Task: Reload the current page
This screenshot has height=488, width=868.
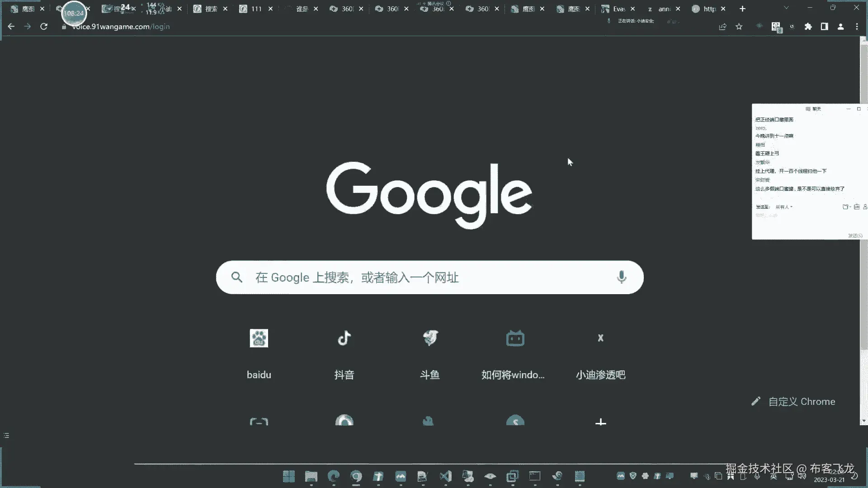Action: click(x=44, y=27)
